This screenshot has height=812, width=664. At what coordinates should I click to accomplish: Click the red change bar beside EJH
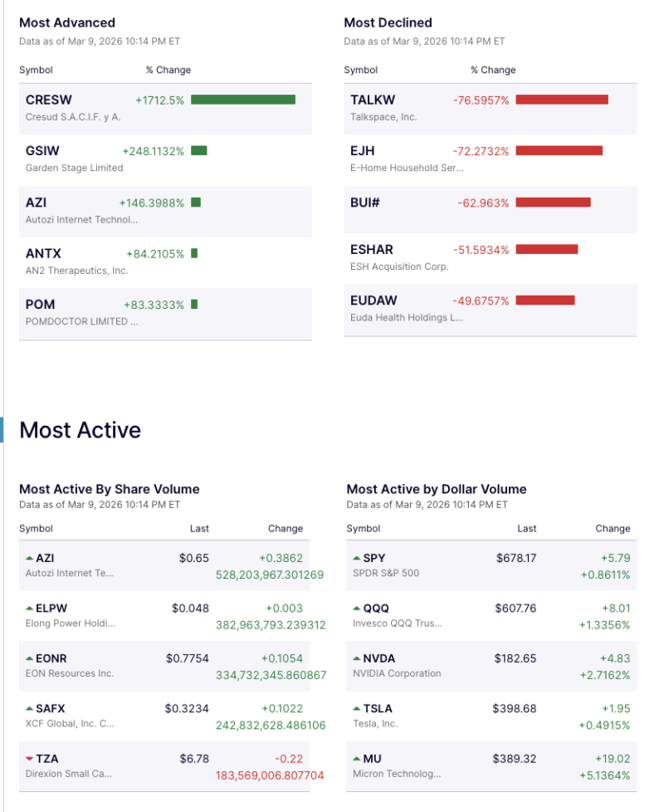[x=559, y=151]
